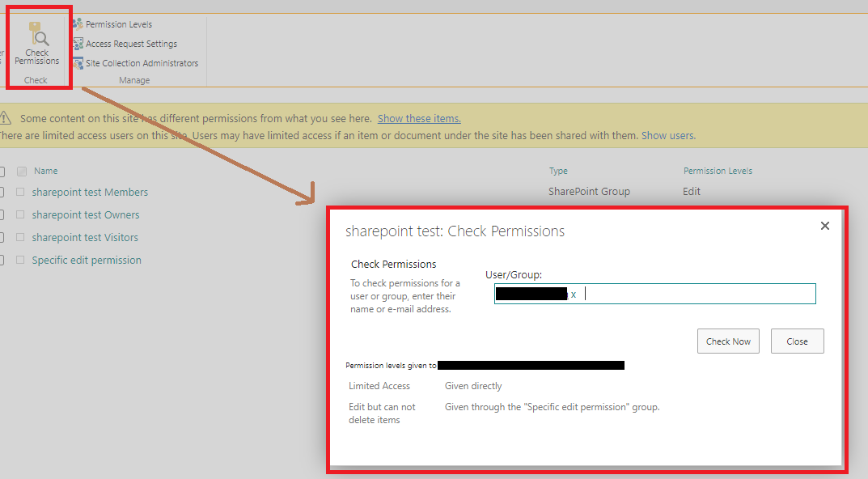The height and width of the screenshot is (479, 868).
Task: Check the sharepoint test Members row checkbox
Action: pyautogui.click(x=20, y=192)
